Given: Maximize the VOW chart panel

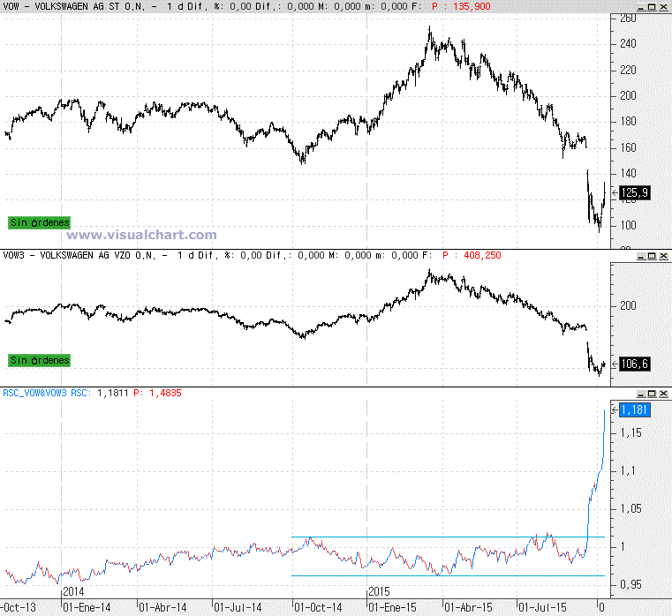Looking at the screenshot, I should click(652, 7).
